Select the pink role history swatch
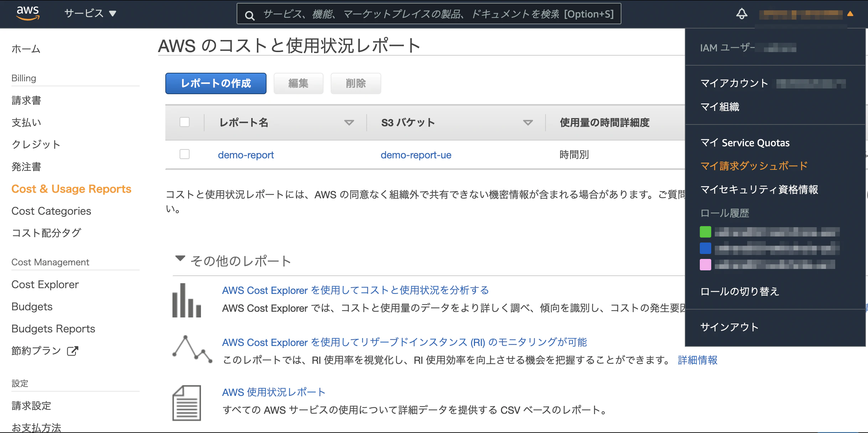 click(706, 265)
